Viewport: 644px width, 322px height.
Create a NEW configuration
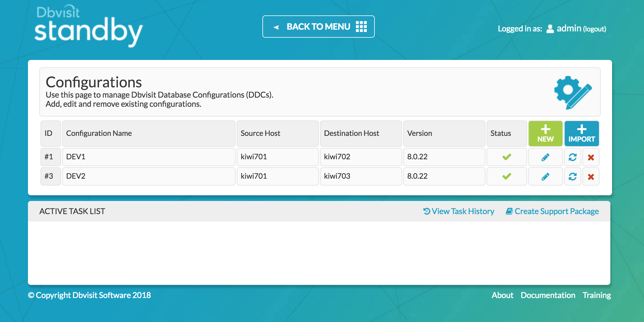click(545, 134)
